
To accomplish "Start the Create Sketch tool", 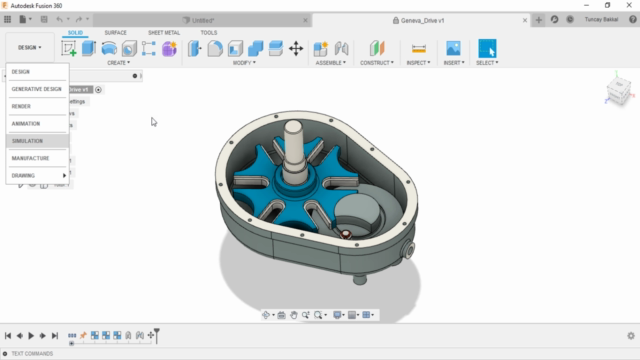I will [69, 48].
